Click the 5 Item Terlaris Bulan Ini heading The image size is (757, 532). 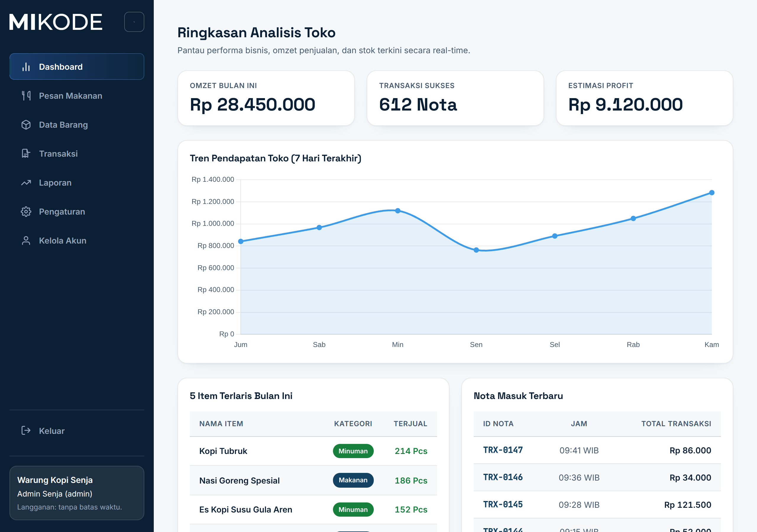coord(241,396)
